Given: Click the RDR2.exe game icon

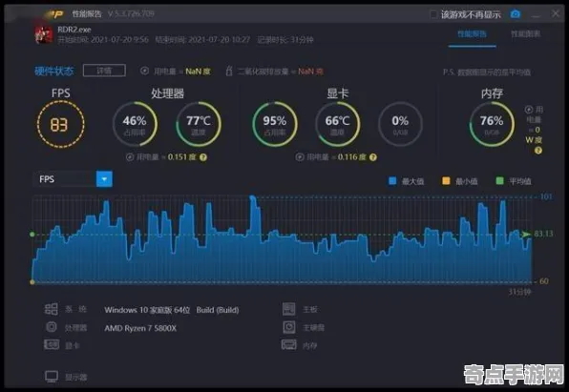Looking at the screenshot, I should click(x=44, y=35).
